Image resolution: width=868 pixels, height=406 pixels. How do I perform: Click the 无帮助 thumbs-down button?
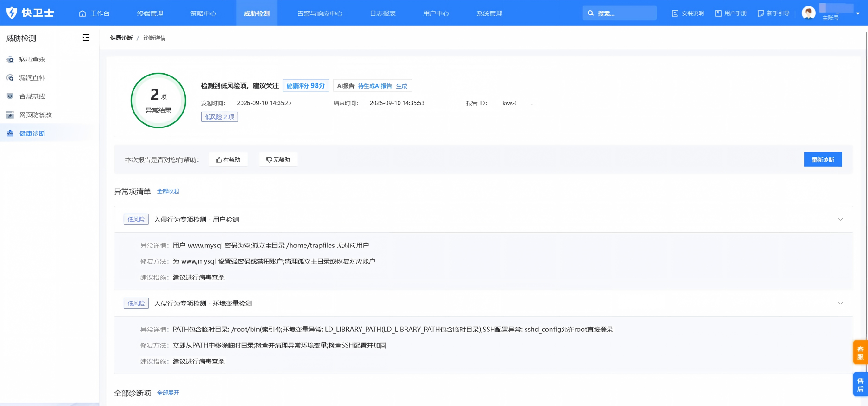click(278, 159)
